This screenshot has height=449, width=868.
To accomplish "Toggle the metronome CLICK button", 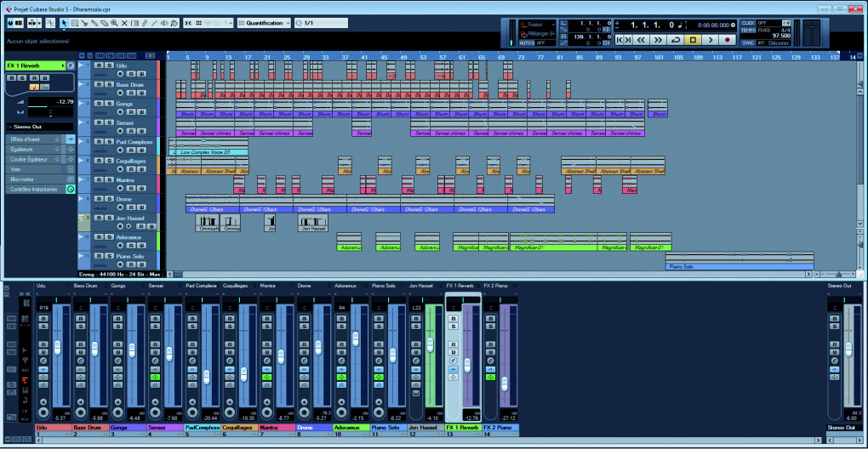I will click(x=748, y=23).
